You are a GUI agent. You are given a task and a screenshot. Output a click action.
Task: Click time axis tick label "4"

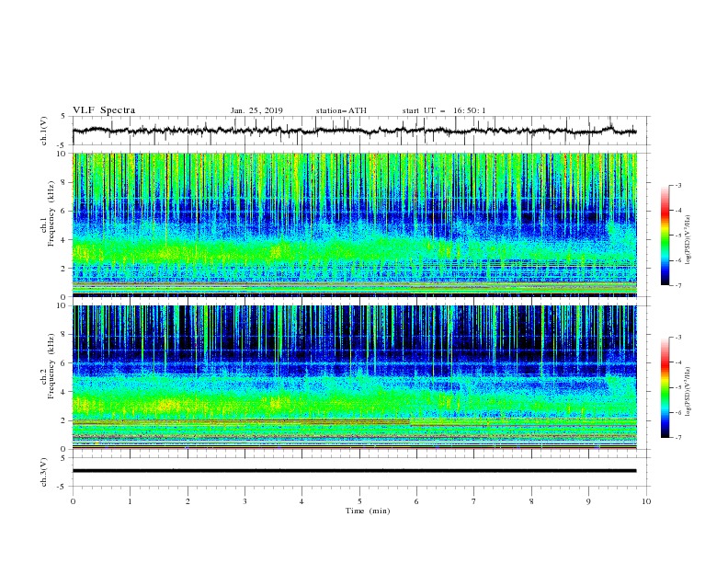click(x=301, y=501)
